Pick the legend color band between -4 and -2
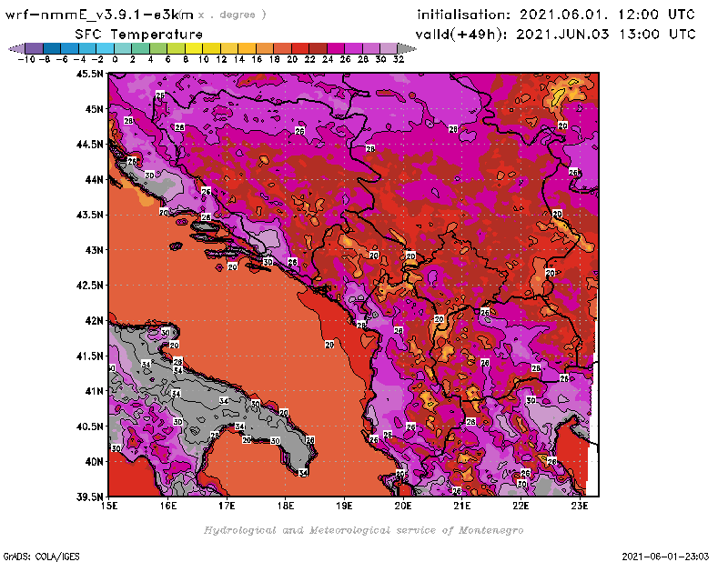This screenshot has width=728, height=562. [87, 48]
